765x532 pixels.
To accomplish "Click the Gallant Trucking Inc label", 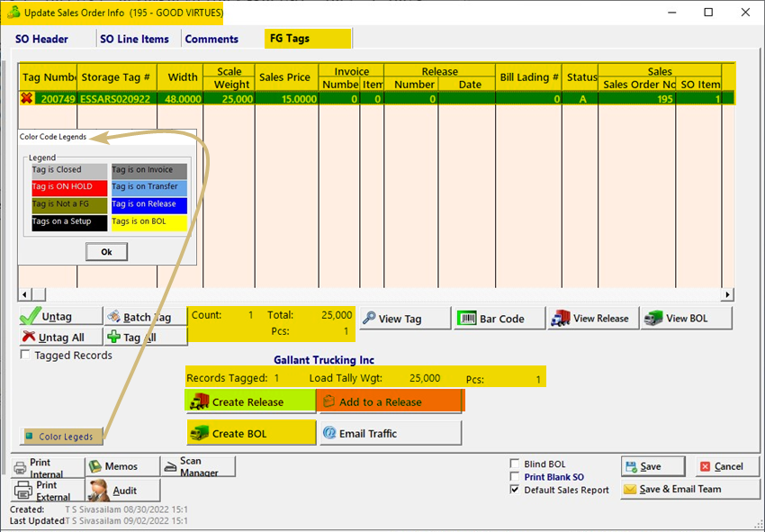I will [x=324, y=360].
